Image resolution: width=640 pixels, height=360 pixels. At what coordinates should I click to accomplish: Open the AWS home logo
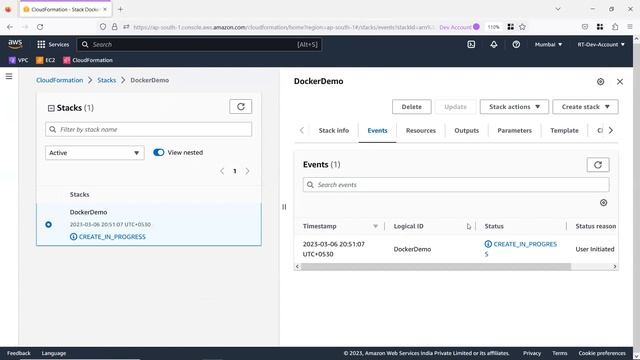[15, 44]
